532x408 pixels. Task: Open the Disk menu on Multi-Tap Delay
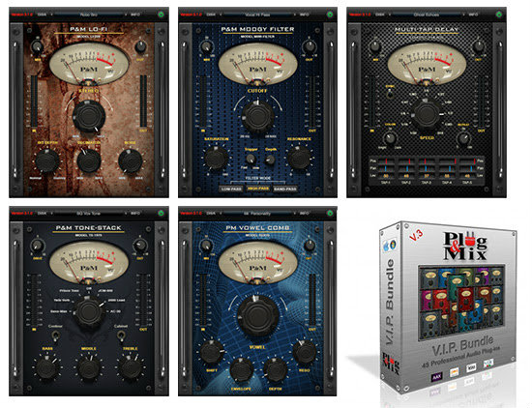380,15
